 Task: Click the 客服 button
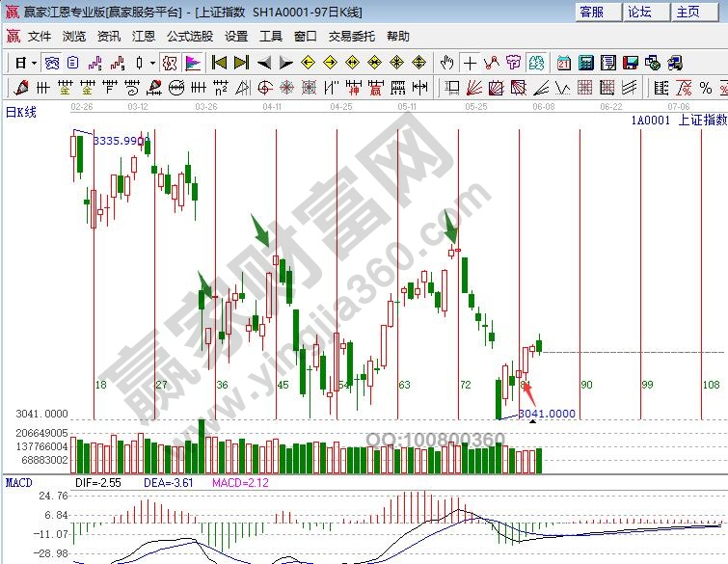click(x=592, y=12)
